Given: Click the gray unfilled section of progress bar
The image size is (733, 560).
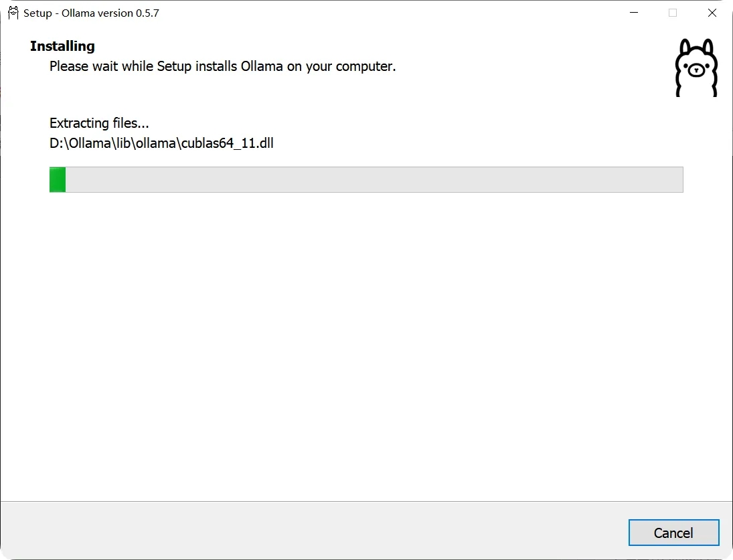Looking at the screenshot, I should coord(374,179).
